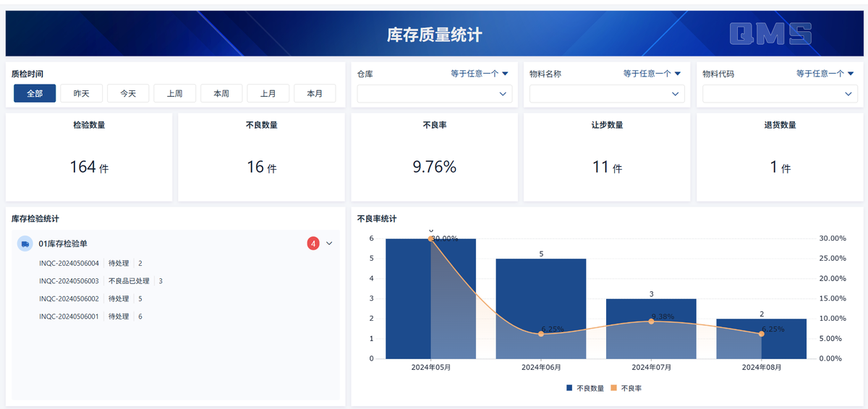Filter inspection time by 今天
This screenshot has width=868, height=409.
(128, 93)
